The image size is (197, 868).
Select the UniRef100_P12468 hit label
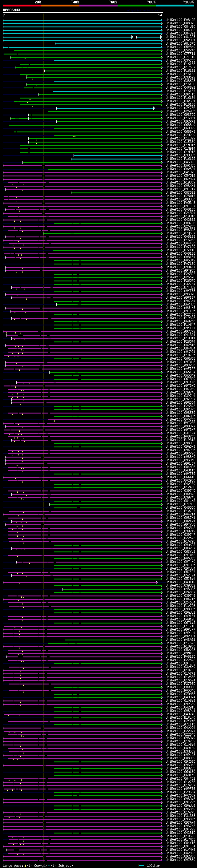coord(180,487)
